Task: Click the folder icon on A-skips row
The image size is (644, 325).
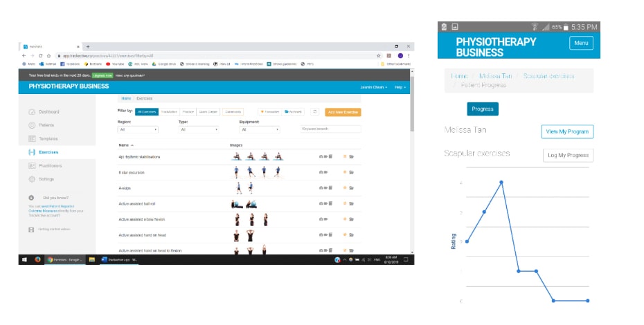Action: click(352, 187)
